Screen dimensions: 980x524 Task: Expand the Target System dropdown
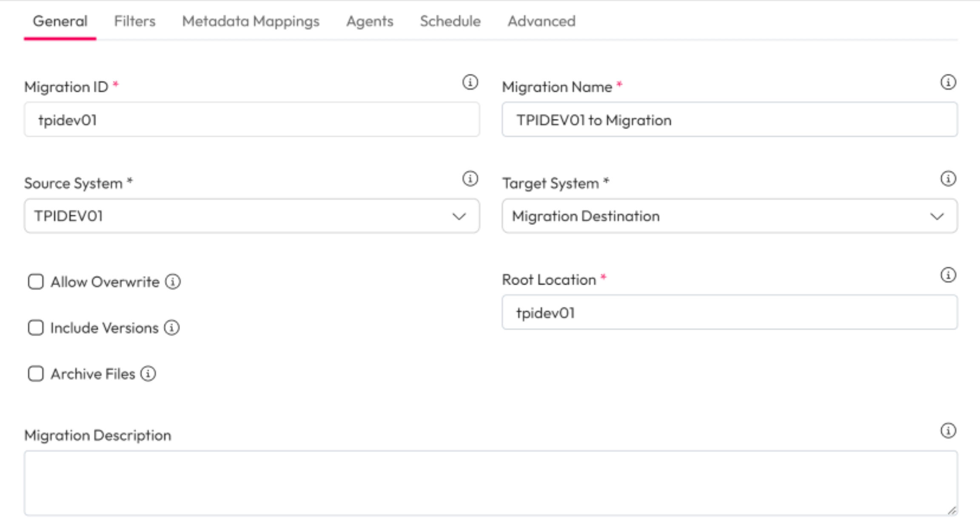[729, 216]
